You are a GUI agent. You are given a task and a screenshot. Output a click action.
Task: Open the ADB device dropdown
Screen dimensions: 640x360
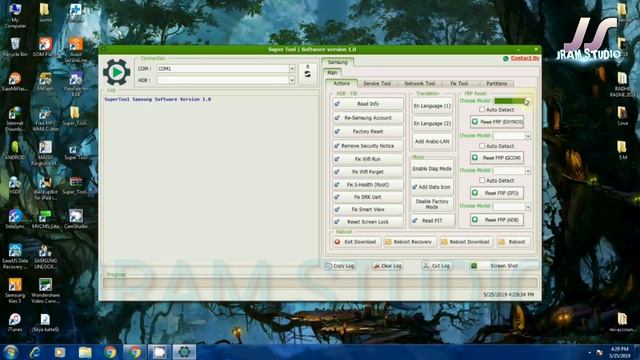291,80
